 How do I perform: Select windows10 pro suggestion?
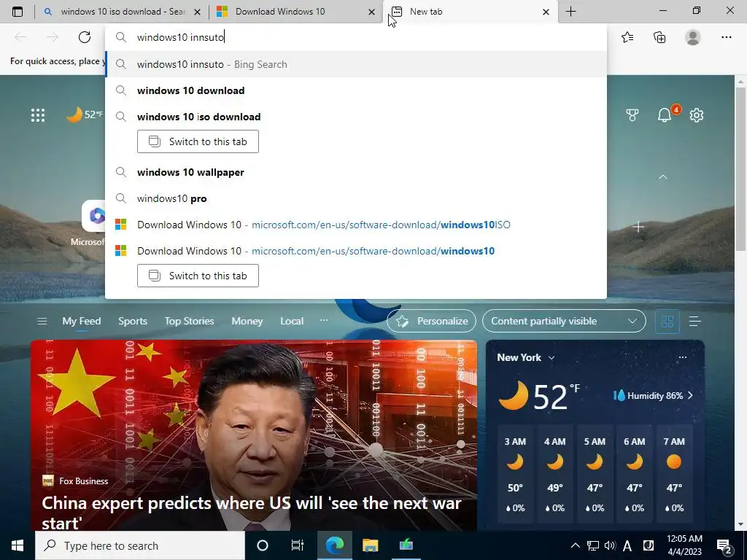(356, 198)
